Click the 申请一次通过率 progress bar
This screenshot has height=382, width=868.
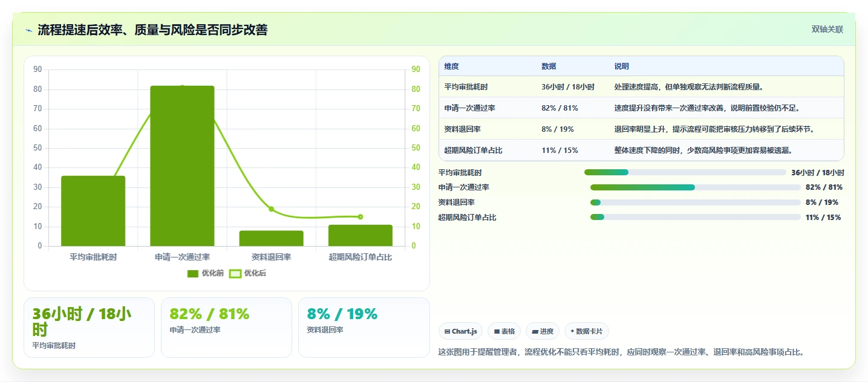coord(696,187)
